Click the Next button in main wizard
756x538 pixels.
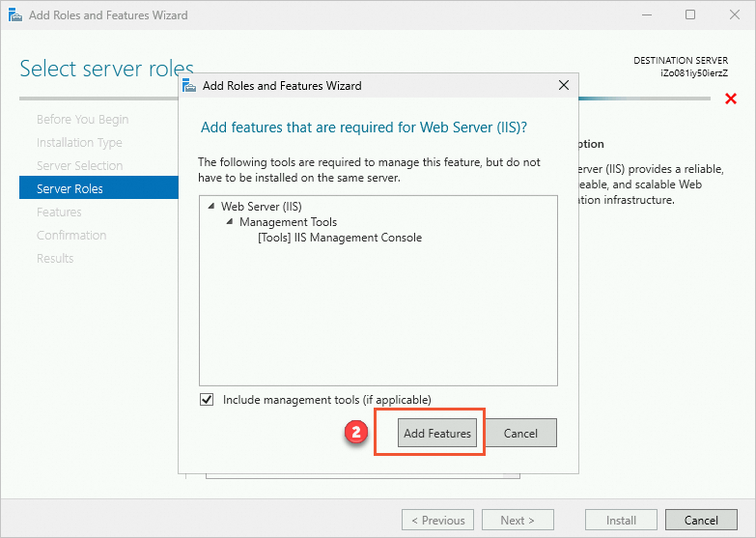pyautogui.click(x=518, y=520)
